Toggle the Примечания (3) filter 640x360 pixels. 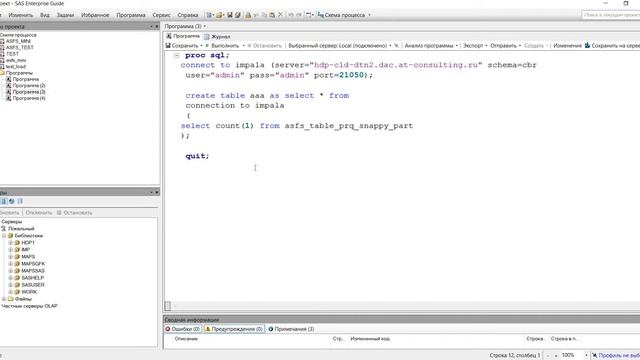291,329
